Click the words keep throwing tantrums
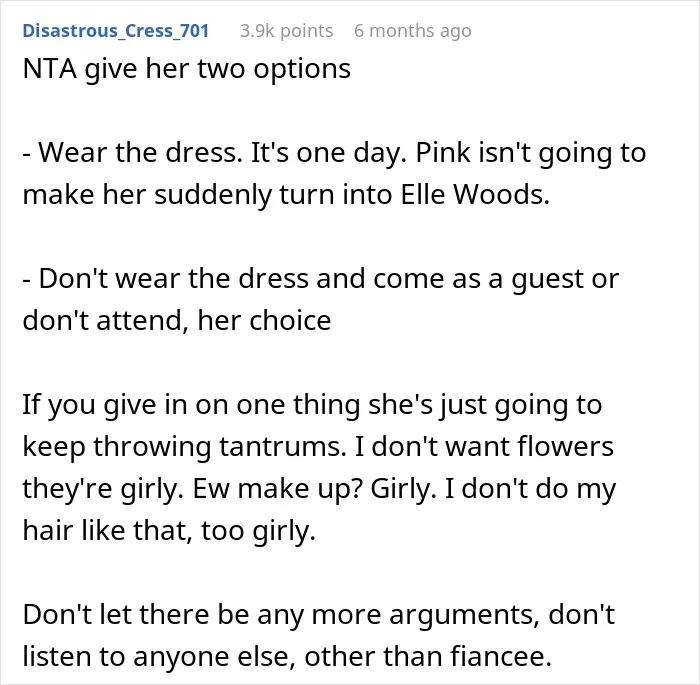Image resolution: width=700 pixels, height=685 pixels. tap(184, 447)
